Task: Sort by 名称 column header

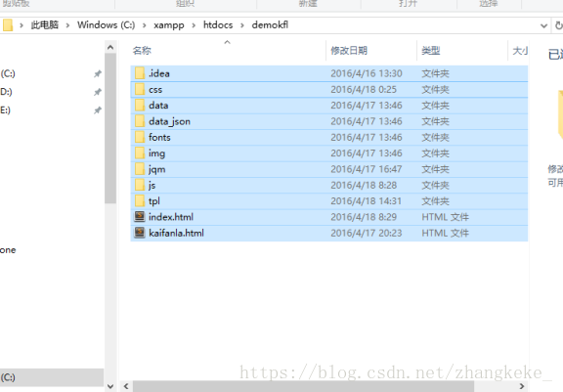Action: tap(142, 51)
